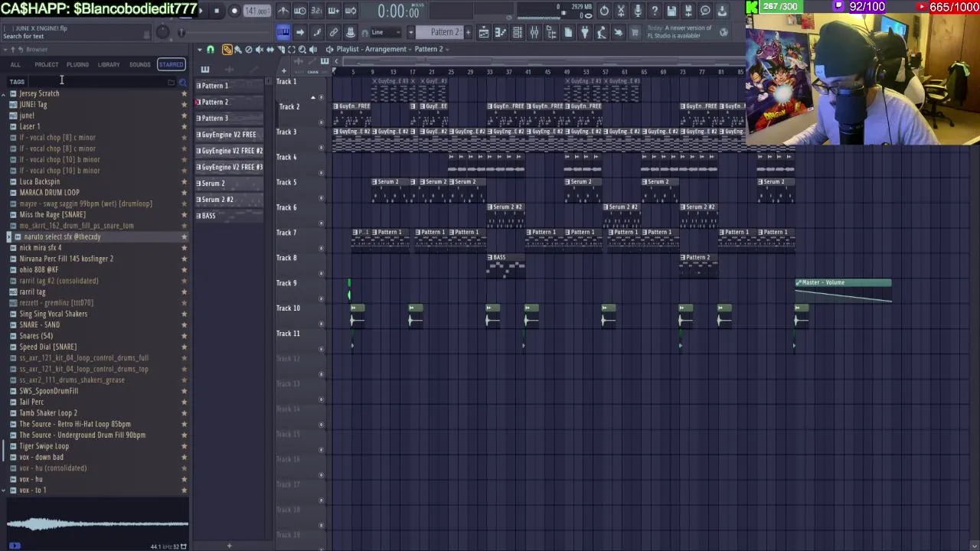Add new pattern with plus beside Pattern 2

click(468, 32)
